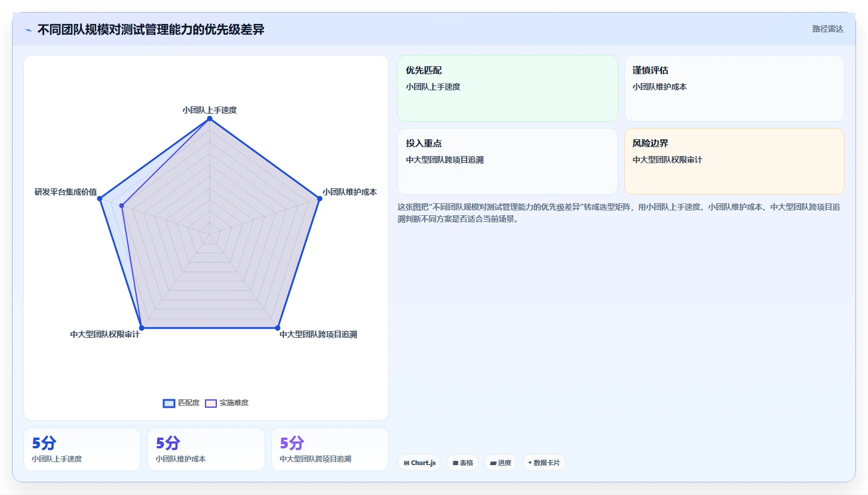Open the 谨慎评估 card
Image resolution: width=868 pixels, height=495 pixels.
(x=734, y=88)
